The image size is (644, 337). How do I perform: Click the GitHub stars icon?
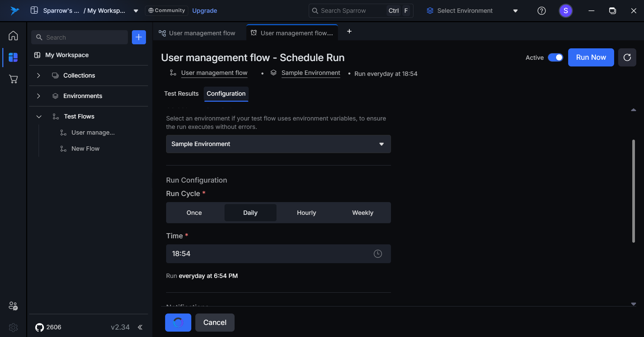(40, 327)
